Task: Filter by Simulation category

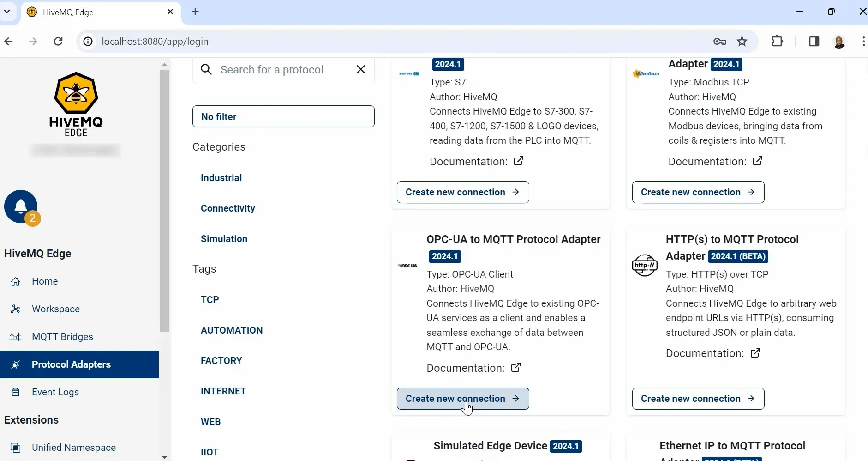Action: pyautogui.click(x=224, y=239)
